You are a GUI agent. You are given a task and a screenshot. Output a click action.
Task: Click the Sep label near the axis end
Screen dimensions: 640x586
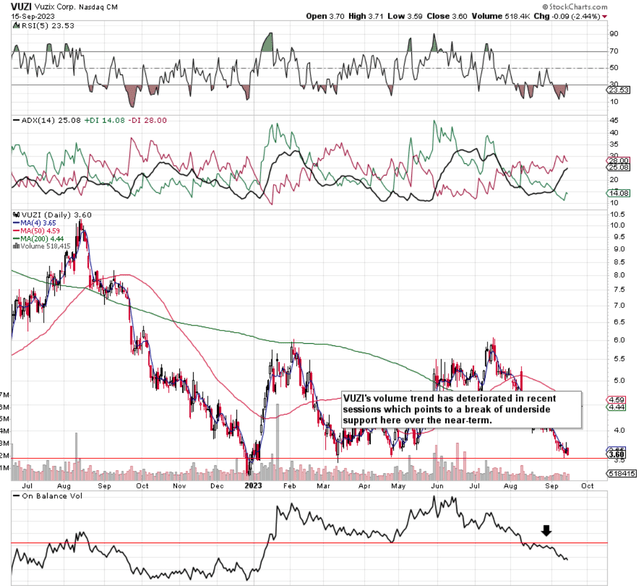click(x=551, y=486)
